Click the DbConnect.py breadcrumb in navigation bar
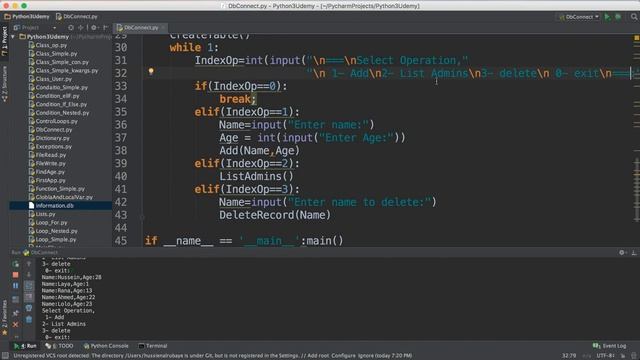 click(77, 17)
